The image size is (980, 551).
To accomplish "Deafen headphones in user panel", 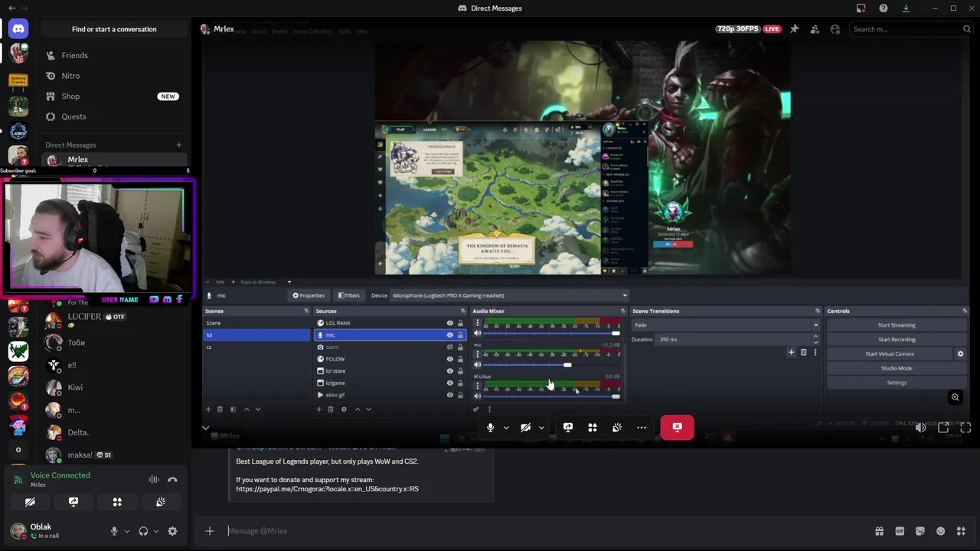I will click(x=143, y=531).
